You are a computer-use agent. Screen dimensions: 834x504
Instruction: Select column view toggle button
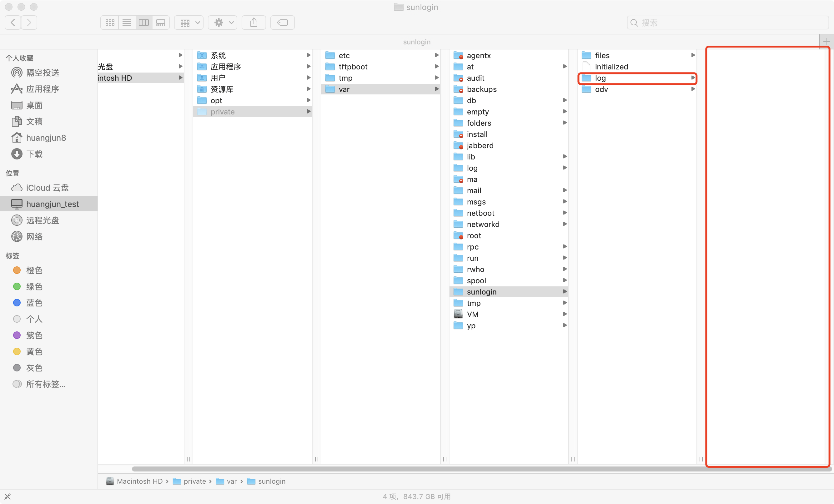(x=144, y=23)
